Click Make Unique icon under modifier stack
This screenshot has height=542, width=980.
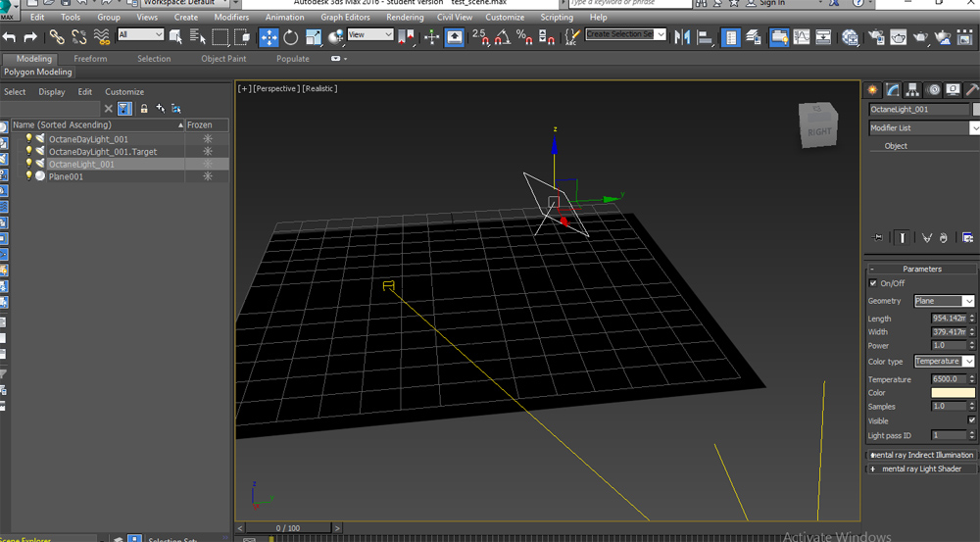[x=927, y=237]
